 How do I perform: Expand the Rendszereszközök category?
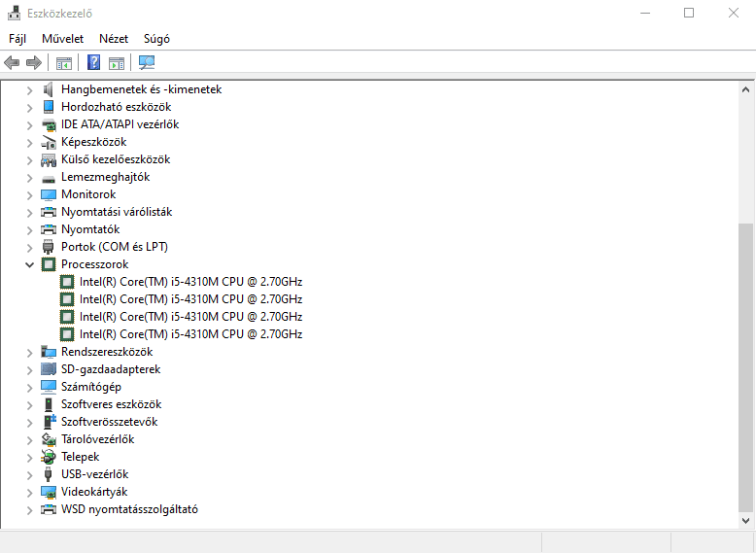click(x=30, y=352)
